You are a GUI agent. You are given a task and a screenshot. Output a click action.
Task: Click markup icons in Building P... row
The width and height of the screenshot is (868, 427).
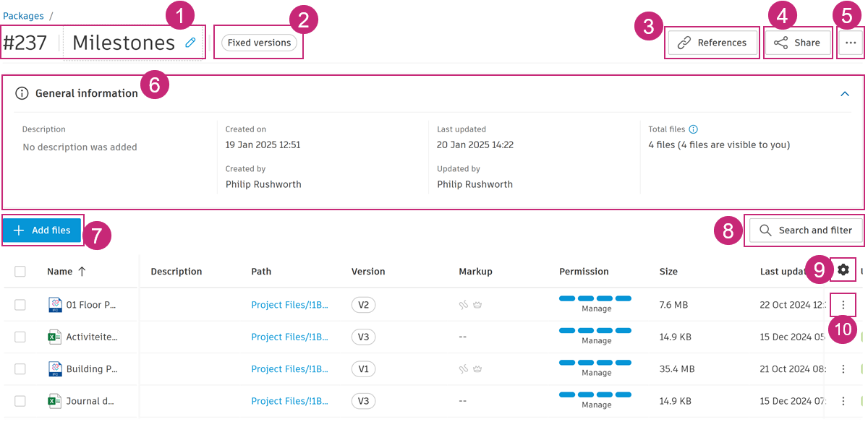pos(470,368)
